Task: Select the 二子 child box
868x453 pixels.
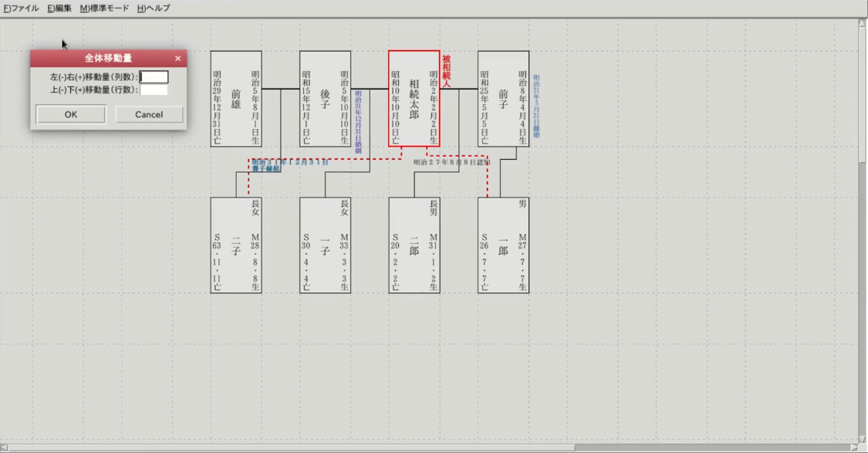Action: [236, 245]
